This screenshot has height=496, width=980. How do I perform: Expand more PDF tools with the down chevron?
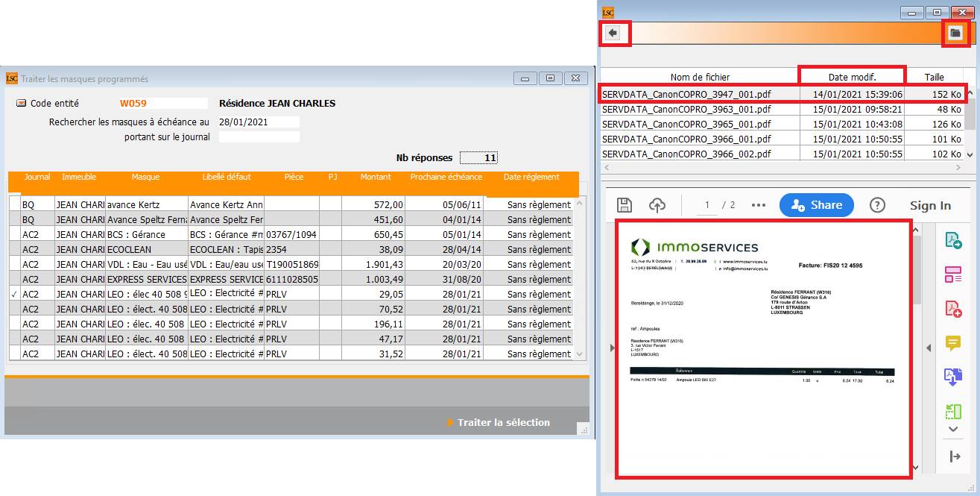pyautogui.click(x=953, y=430)
